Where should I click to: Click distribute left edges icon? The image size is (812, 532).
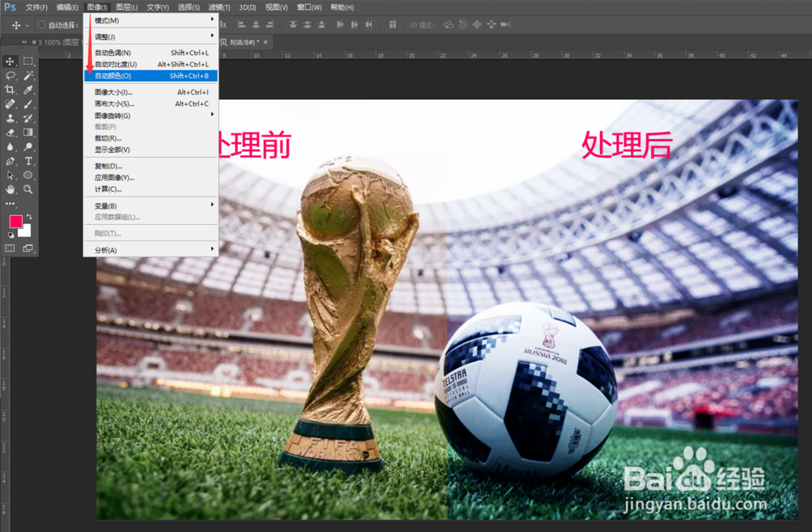pos(339,24)
